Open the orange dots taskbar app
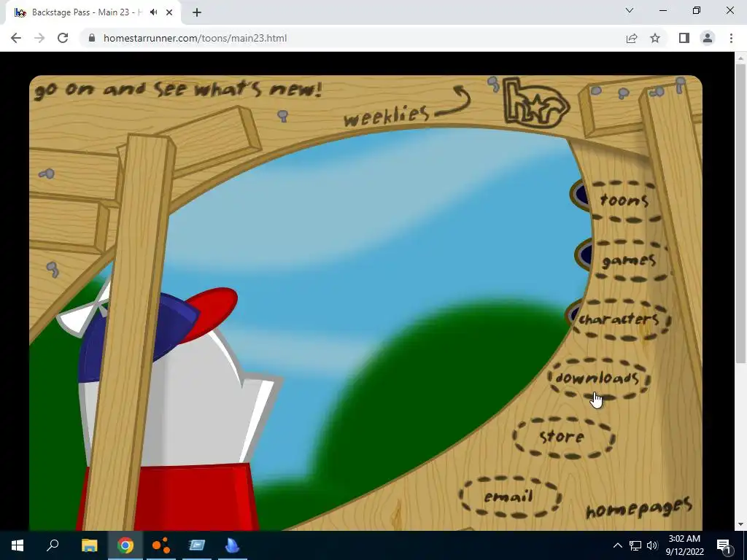 coord(161,545)
